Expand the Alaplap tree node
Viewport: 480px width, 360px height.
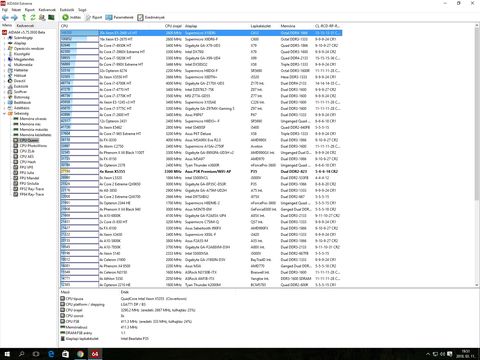point(5,43)
